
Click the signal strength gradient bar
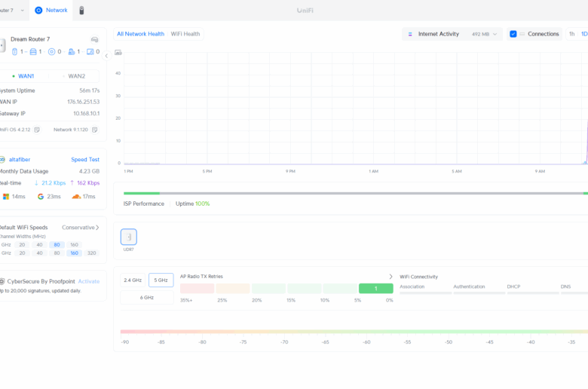354,332
